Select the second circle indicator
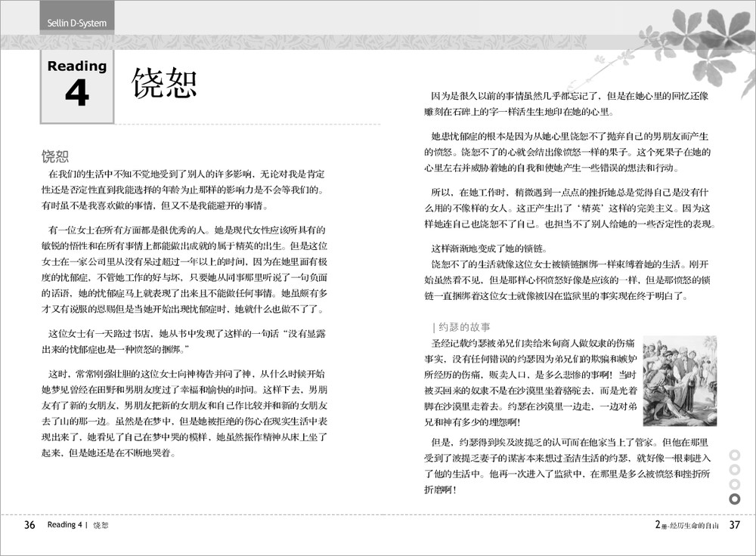This screenshot has width=756, height=556. pos(734,469)
